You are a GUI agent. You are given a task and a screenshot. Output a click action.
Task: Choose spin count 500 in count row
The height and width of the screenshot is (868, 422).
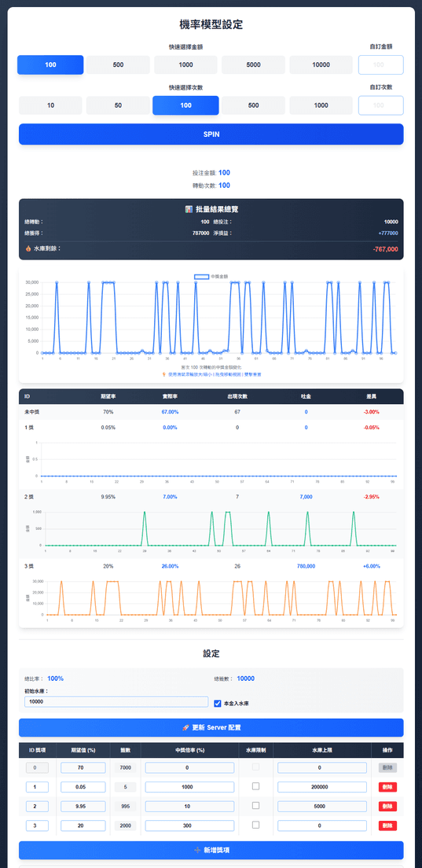tap(253, 105)
